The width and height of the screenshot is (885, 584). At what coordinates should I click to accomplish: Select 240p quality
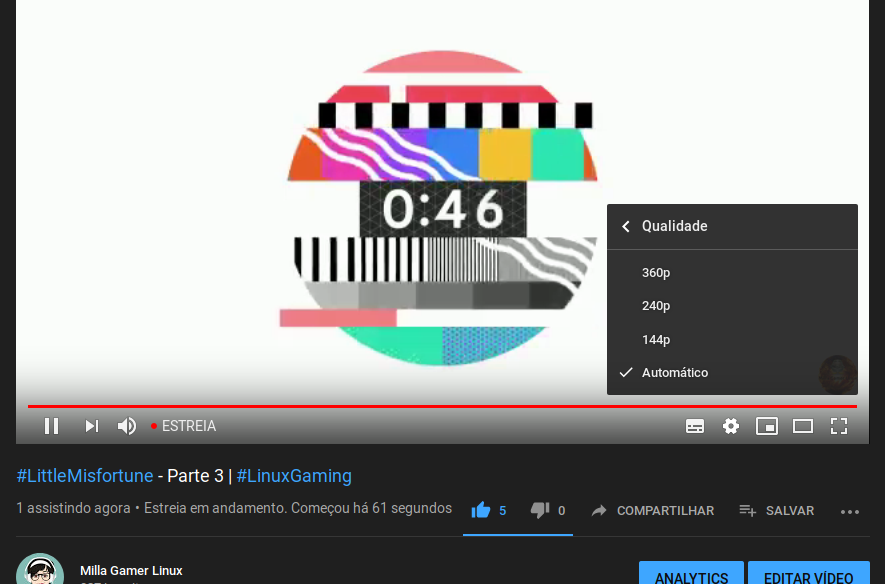[x=732, y=306]
